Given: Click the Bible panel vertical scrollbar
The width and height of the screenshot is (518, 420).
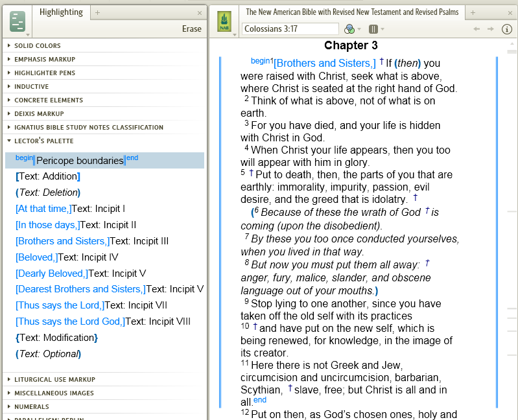Looking at the screenshot, I should [512, 228].
